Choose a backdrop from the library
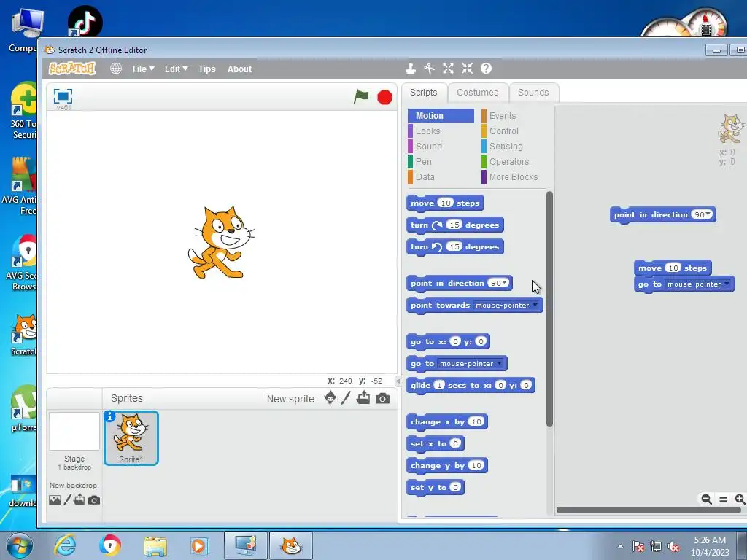The height and width of the screenshot is (560, 747). [x=55, y=499]
